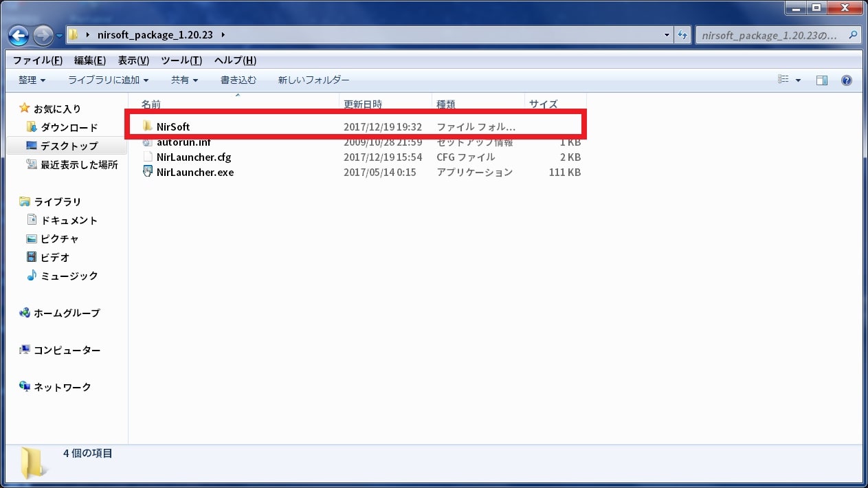Image resolution: width=868 pixels, height=488 pixels.
Task: Create a 新しいフォルダー
Action: (x=313, y=80)
